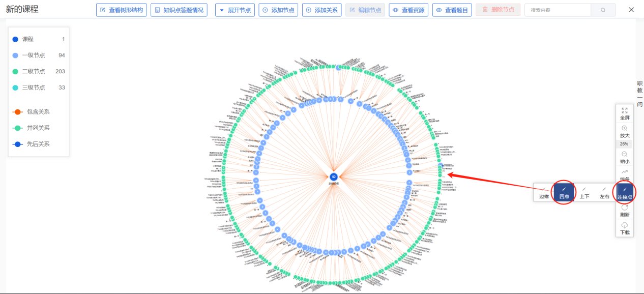Image resolution: width=644 pixels, height=294 pixels.
Task: Open 查看树形结构 tree view
Action: 122,10
